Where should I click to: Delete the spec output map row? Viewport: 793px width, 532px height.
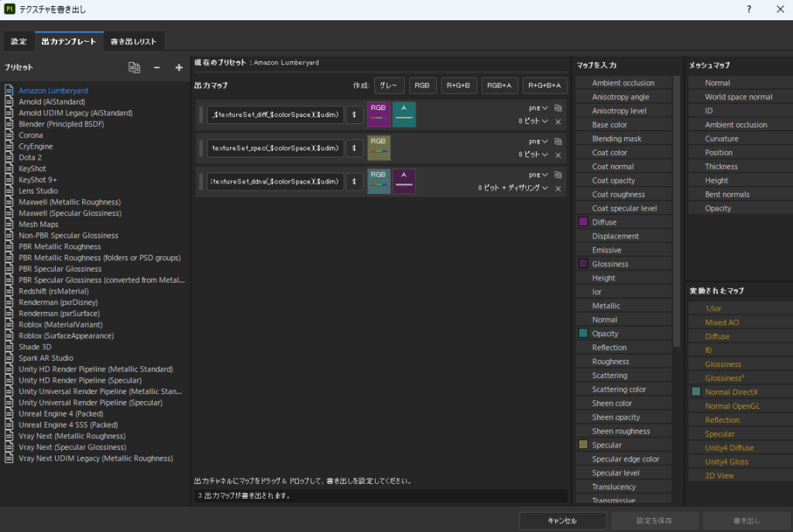click(x=558, y=155)
